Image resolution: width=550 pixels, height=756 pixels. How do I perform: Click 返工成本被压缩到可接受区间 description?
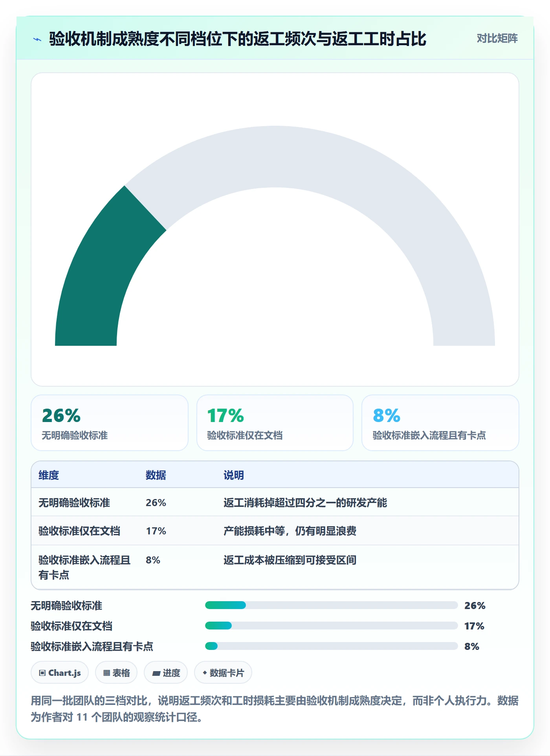click(x=290, y=560)
